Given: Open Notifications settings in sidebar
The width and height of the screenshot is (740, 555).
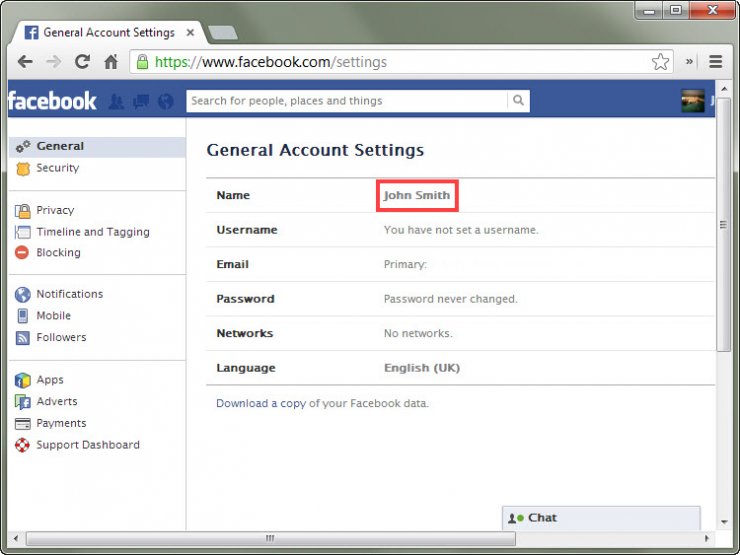Looking at the screenshot, I should (x=70, y=294).
